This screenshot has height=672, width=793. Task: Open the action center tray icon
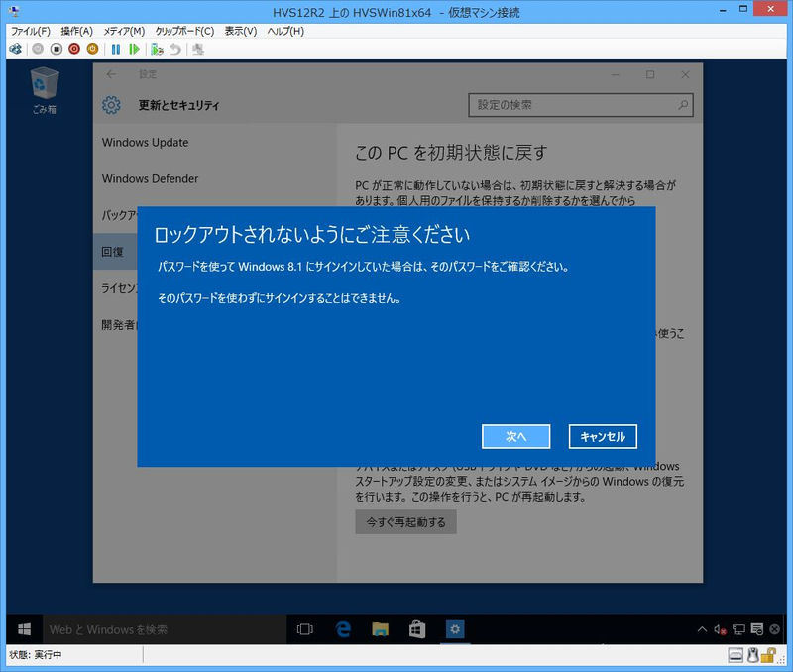coord(756,629)
